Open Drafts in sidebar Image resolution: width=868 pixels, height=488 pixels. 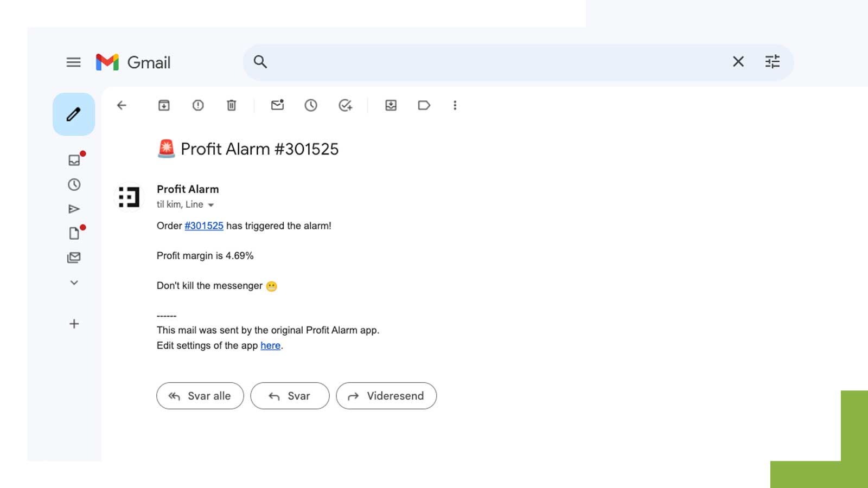coord(74,233)
